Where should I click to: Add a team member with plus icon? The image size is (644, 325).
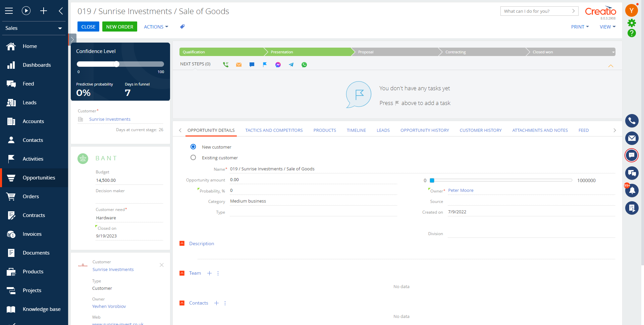(x=209, y=273)
